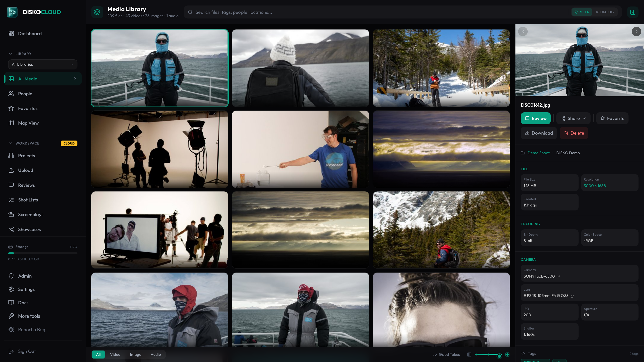Select the Image filter tab
The width and height of the screenshot is (644, 362).
[x=135, y=355]
